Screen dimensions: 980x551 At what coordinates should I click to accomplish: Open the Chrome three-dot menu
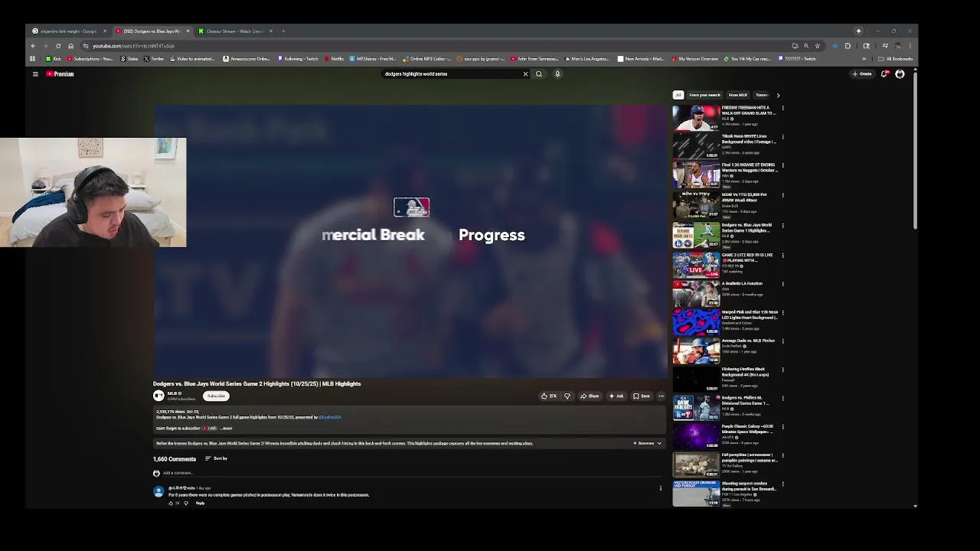tap(910, 46)
